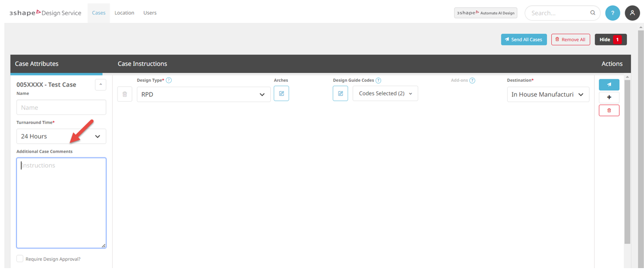The height and width of the screenshot is (271, 644).
Task: Click the Hide 1 button
Action: 611,40
